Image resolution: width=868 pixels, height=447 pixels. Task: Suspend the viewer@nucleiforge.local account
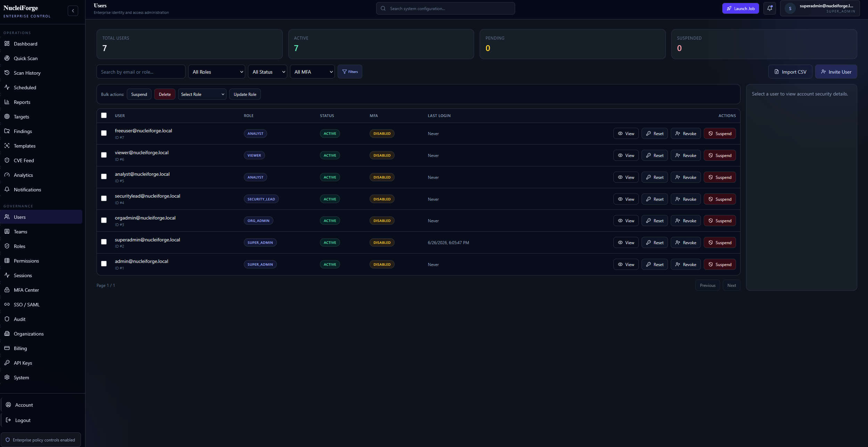[720, 155]
